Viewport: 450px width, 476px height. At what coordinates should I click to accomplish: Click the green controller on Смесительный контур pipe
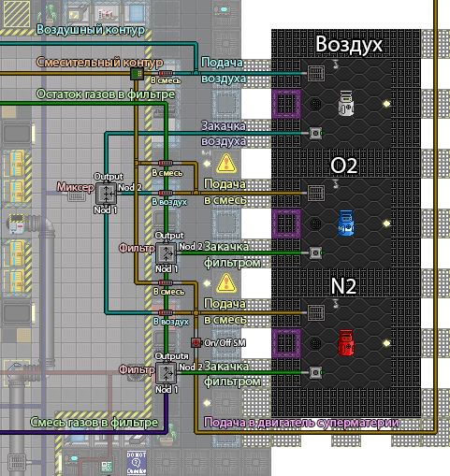(137, 74)
